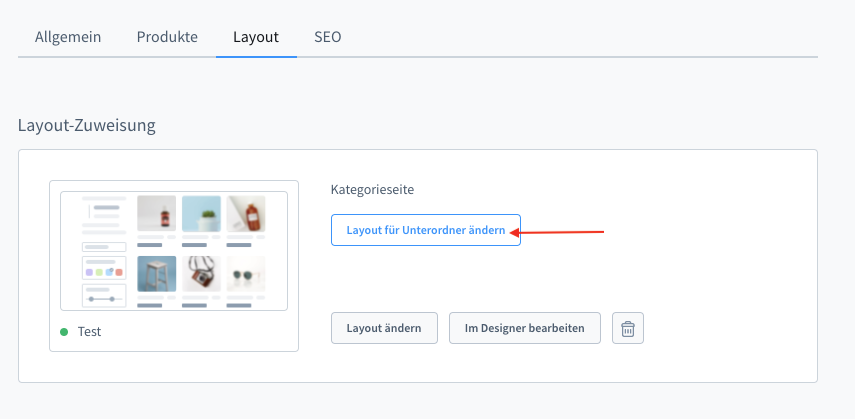Select the Layout tab

pyautogui.click(x=256, y=37)
